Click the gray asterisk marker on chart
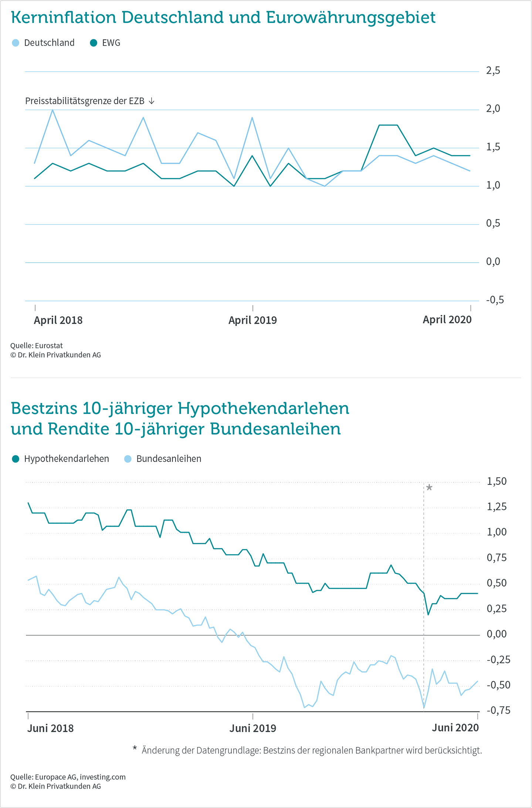Screen dimensions: 532x808 (429, 488)
